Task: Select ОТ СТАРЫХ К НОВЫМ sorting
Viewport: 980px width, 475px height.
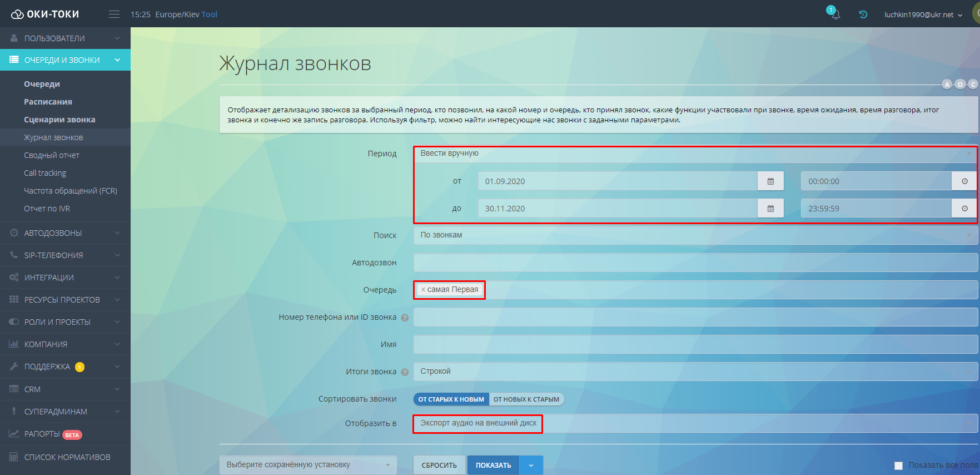Action: 451,399
